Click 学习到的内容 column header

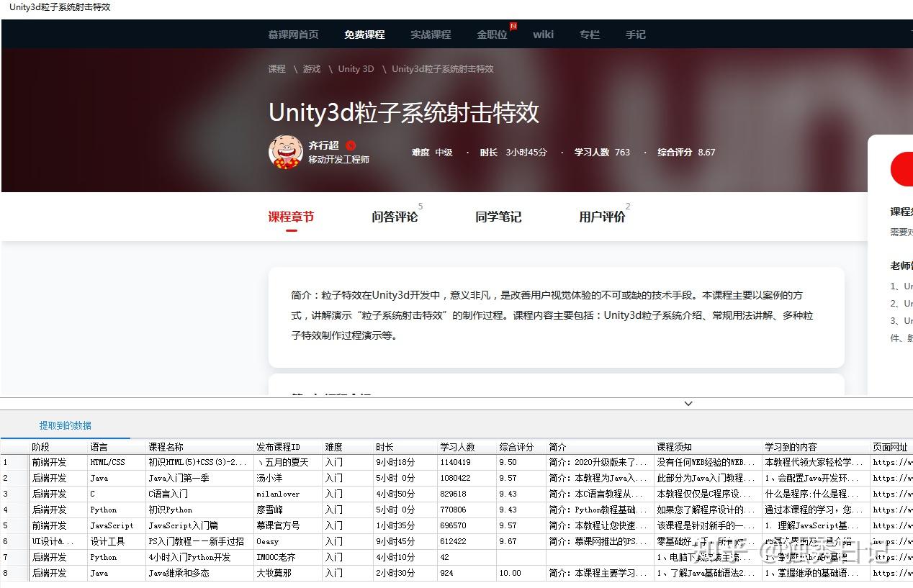(x=817, y=447)
